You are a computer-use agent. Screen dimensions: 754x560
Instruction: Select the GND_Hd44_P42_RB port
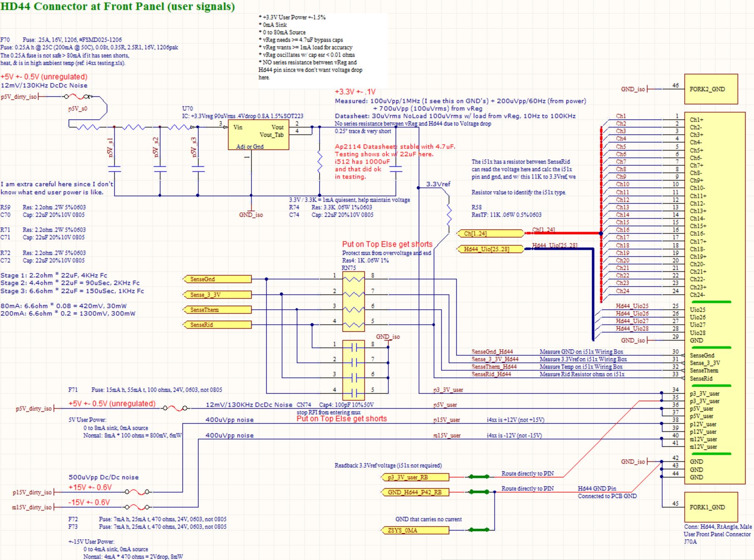pyautogui.click(x=415, y=492)
